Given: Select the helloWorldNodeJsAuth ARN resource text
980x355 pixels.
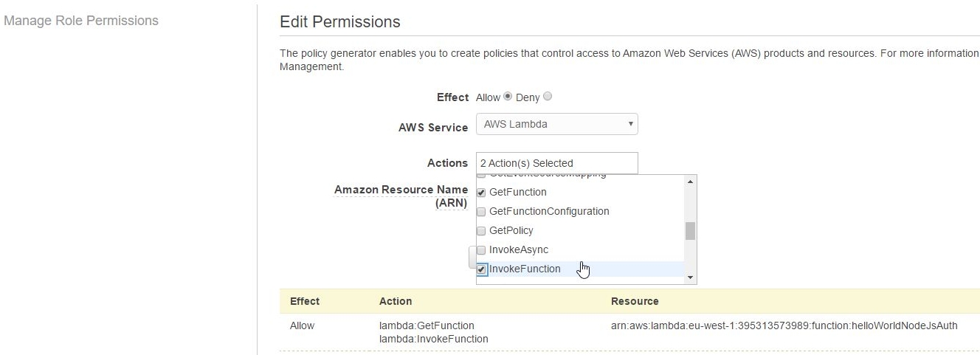Looking at the screenshot, I should [x=784, y=325].
